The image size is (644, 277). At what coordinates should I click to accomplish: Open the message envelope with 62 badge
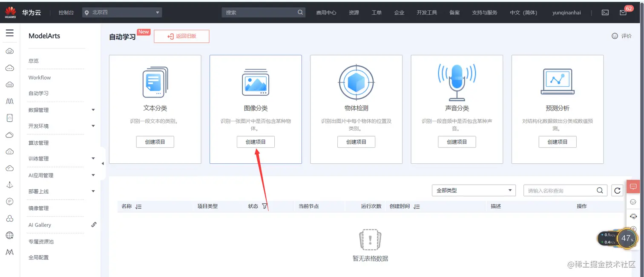623,12
